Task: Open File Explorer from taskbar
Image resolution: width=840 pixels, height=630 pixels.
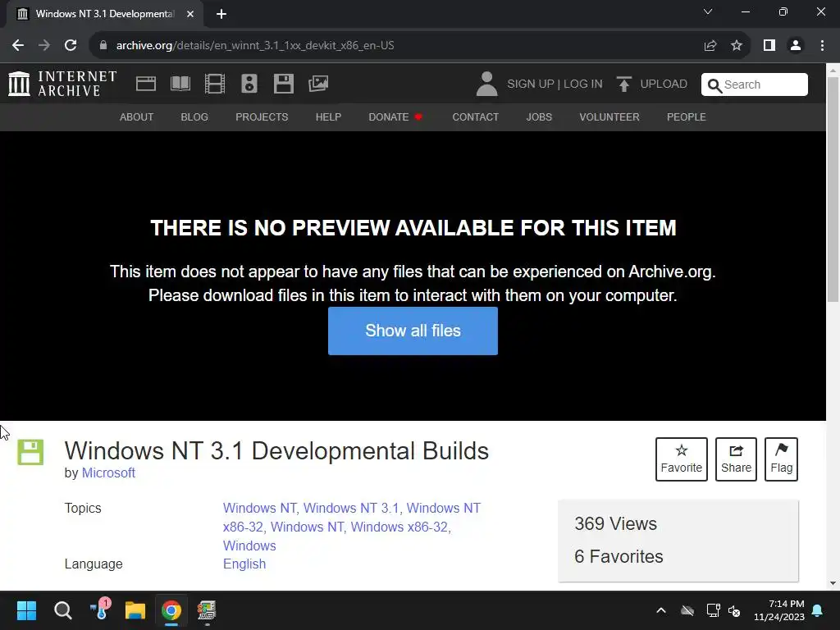Action: pos(135,610)
